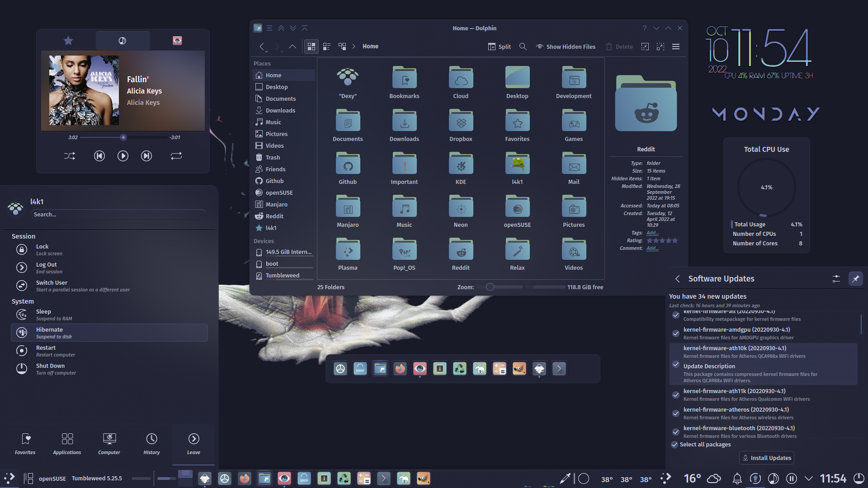
Task: Open the Discover shop icon in dock
Action: [360, 369]
